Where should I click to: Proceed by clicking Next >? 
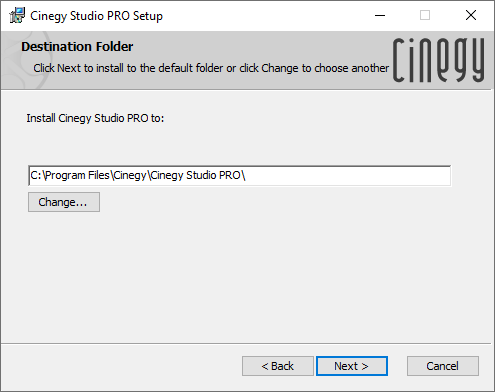pos(352,366)
